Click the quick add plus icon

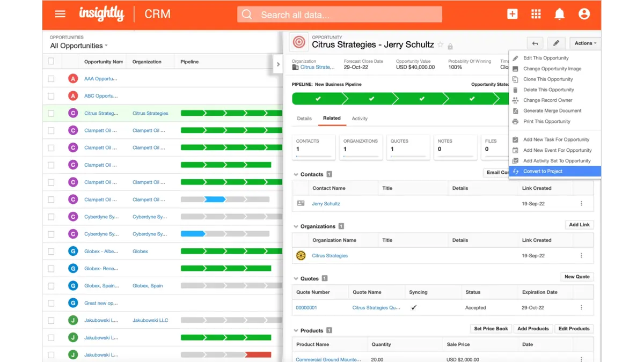[513, 14]
